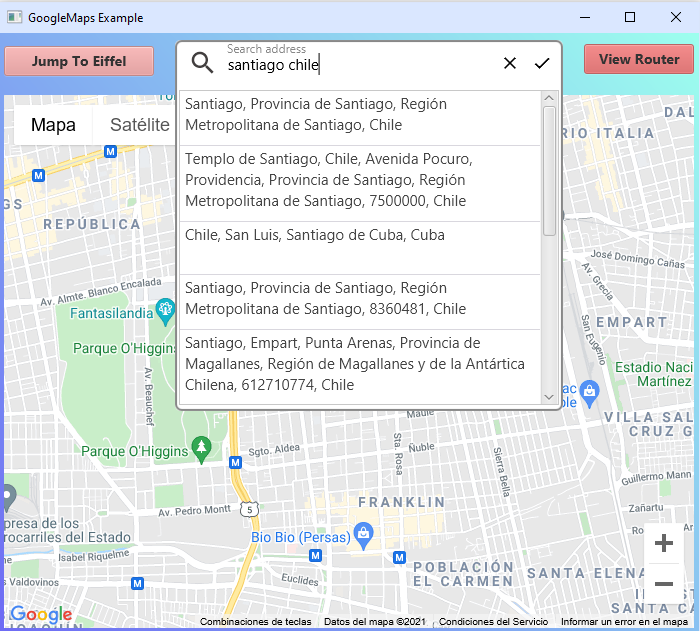Select the Santiago suggestion with postal code 8360481
The image size is (700, 631).
pyautogui.click(x=360, y=302)
